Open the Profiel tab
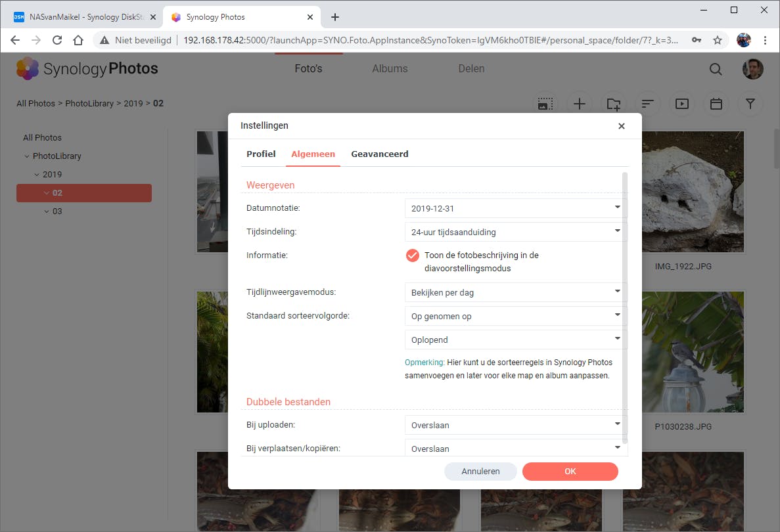This screenshot has height=532, width=780. (x=261, y=154)
